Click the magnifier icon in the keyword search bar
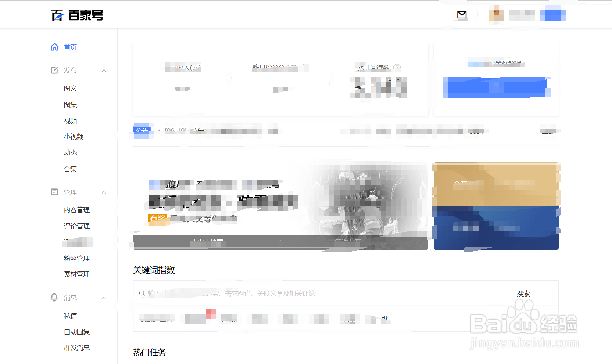Screen dimensions: 612x364 tap(142, 293)
